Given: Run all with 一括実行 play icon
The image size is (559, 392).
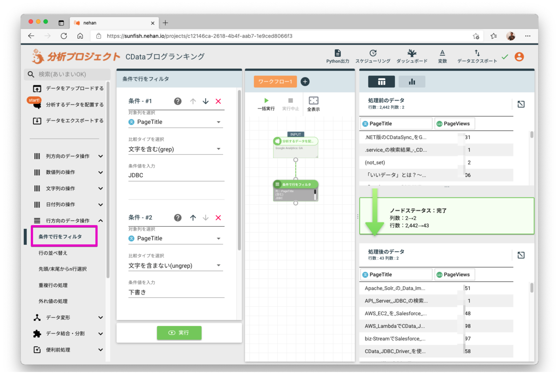Looking at the screenshot, I should [x=266, y=101].
